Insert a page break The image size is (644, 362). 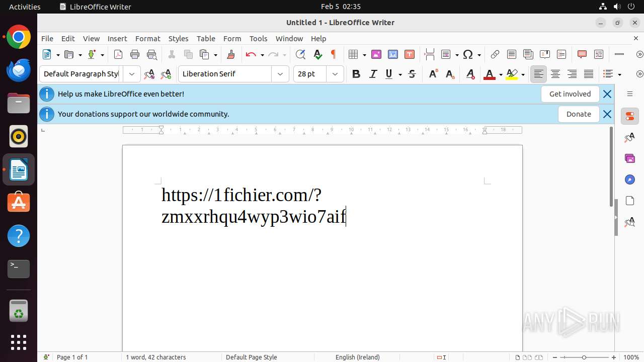(x=429, y=54)
